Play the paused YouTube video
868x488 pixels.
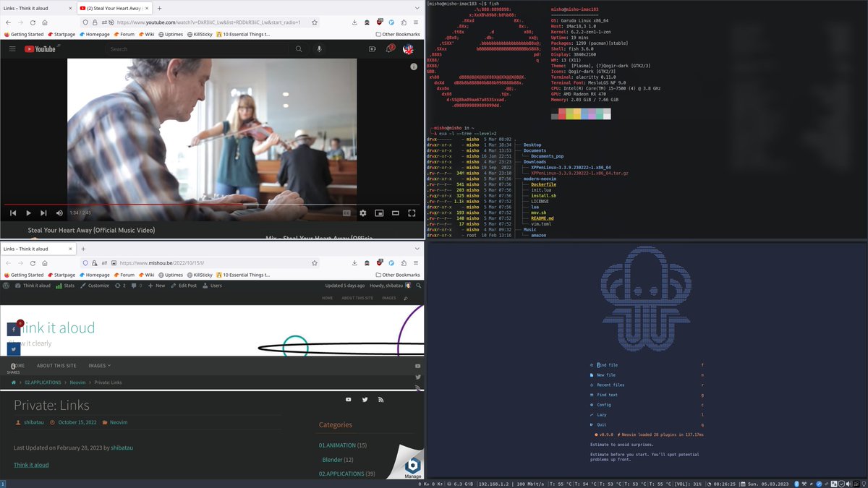click(28, 213)
